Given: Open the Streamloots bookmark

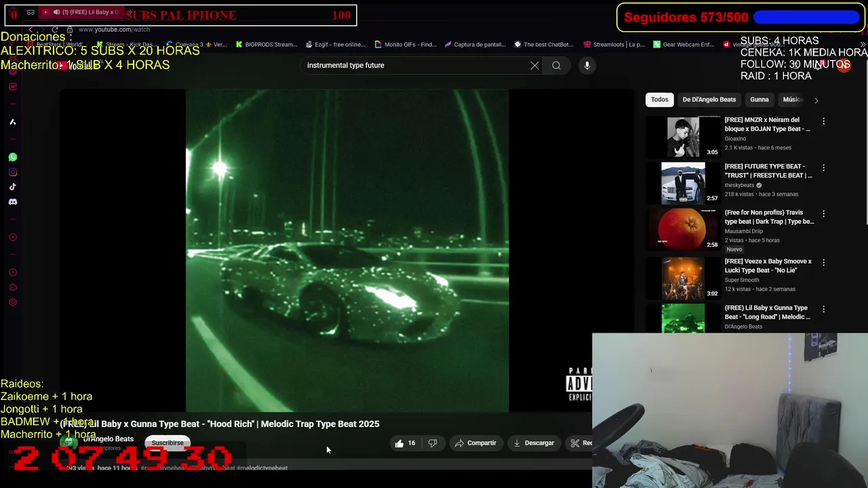Looking at the screenshot, I should pos(614,45).
